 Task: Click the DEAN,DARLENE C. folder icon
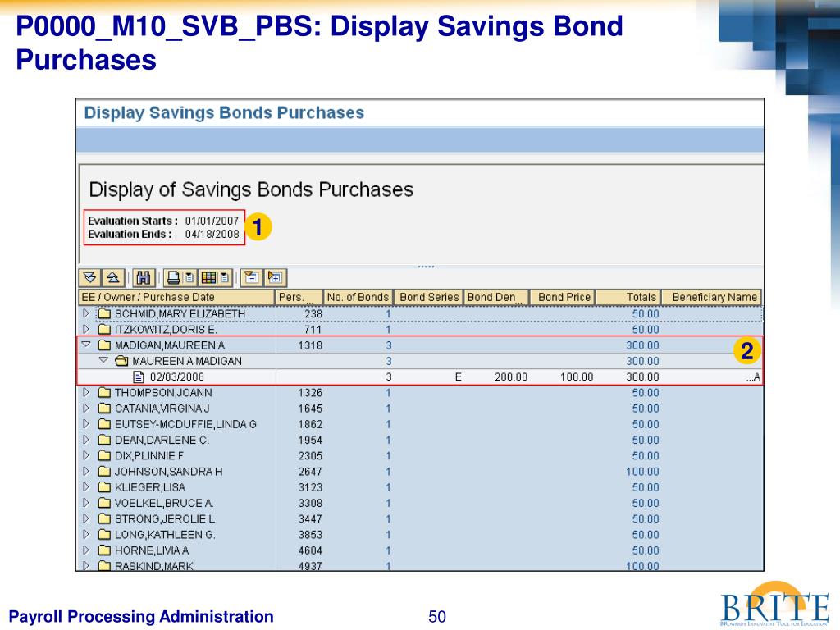(104, 440)
